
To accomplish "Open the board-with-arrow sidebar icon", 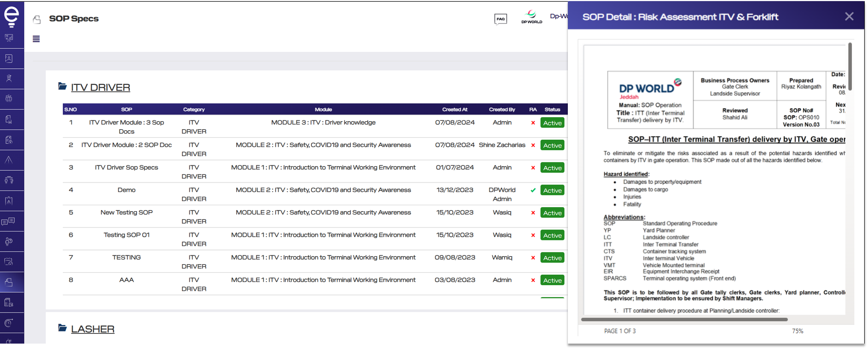I will [9, 200].
